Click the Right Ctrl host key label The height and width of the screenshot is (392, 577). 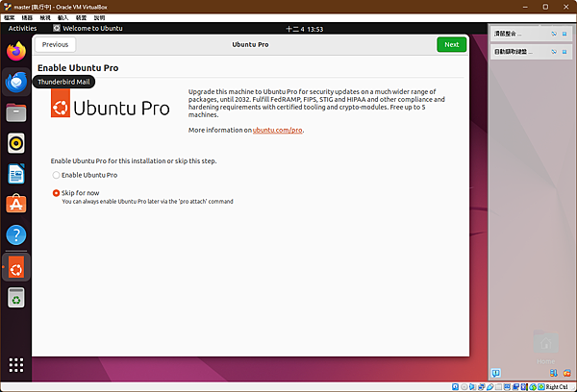click(x=557, y=387)
